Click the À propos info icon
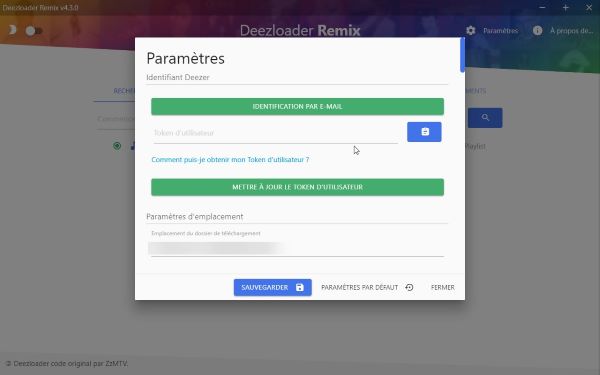The width and height of the screenshot is (600, 375). (537, 30)
